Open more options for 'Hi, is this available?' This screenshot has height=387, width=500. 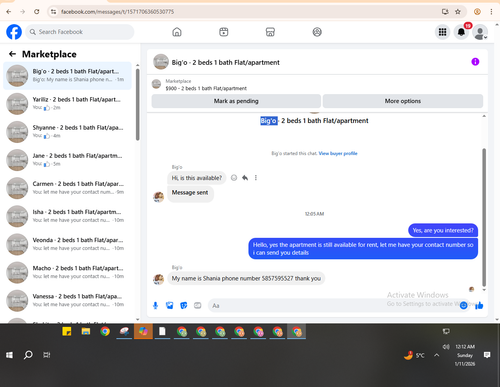(256, 178)
